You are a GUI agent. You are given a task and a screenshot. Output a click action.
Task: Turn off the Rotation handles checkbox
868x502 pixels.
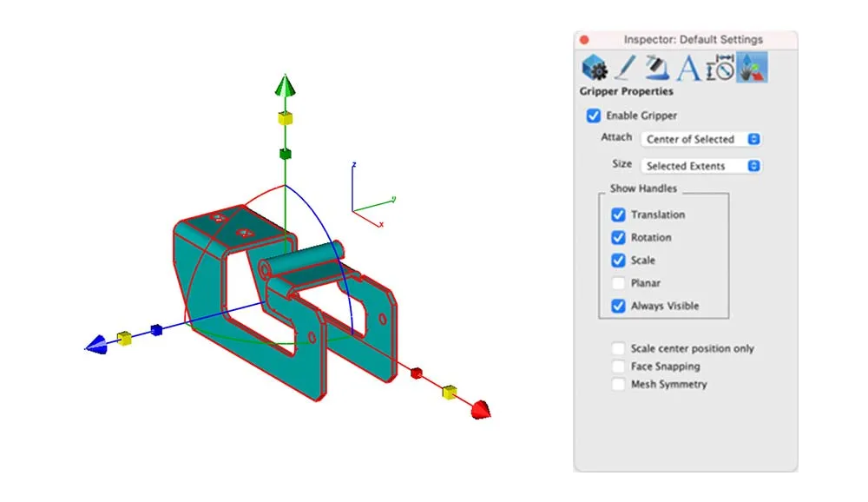618,237
